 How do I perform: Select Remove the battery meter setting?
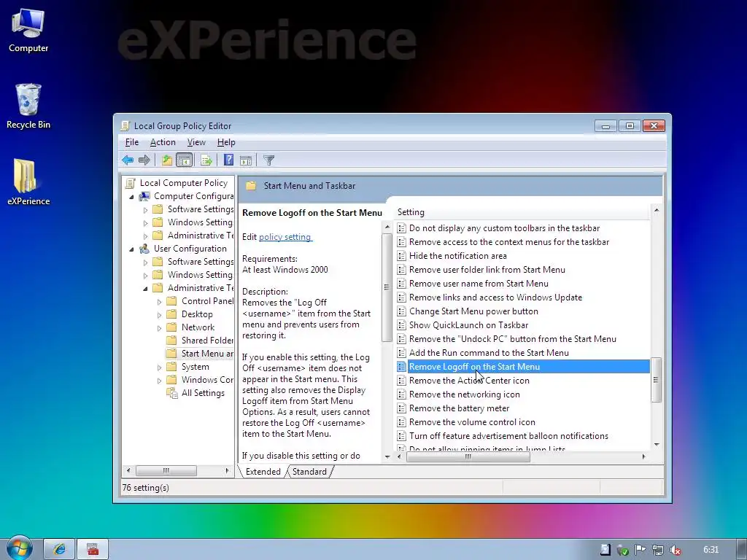459,408
